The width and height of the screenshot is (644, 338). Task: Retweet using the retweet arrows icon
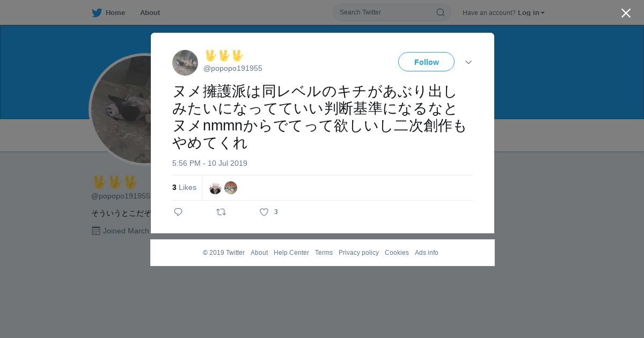coord(221,212)
